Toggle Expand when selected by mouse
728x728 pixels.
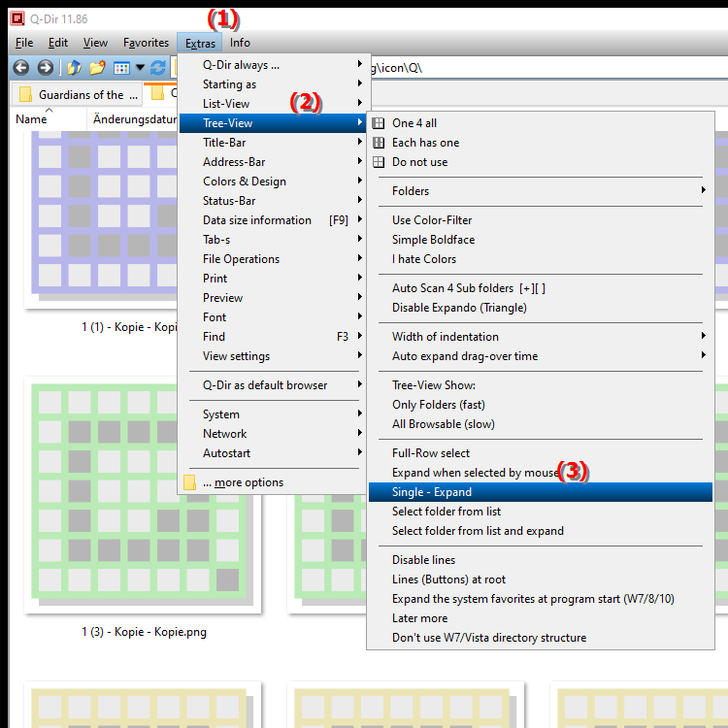point(541,473)
